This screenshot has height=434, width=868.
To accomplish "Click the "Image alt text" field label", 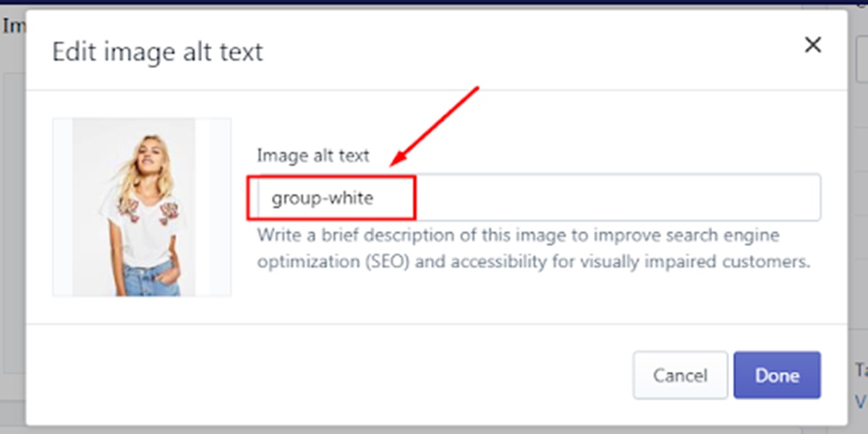I will point(313,156).
